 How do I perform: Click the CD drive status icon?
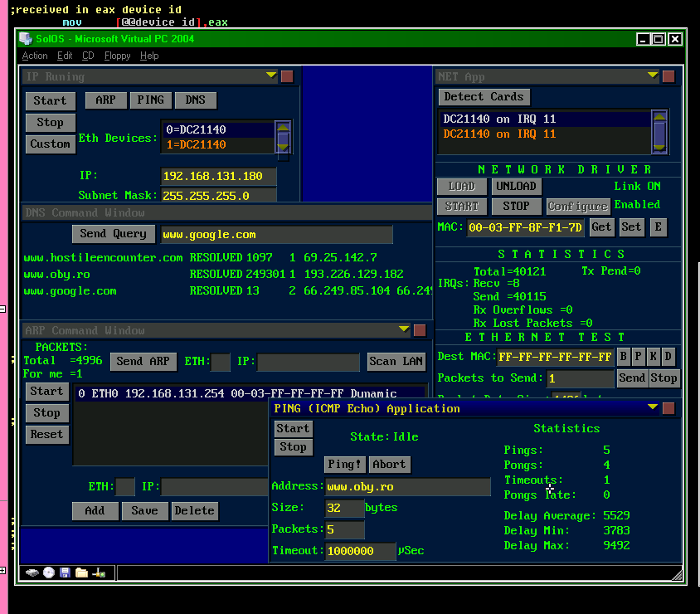pyautogui.click(x=49, y=573)
